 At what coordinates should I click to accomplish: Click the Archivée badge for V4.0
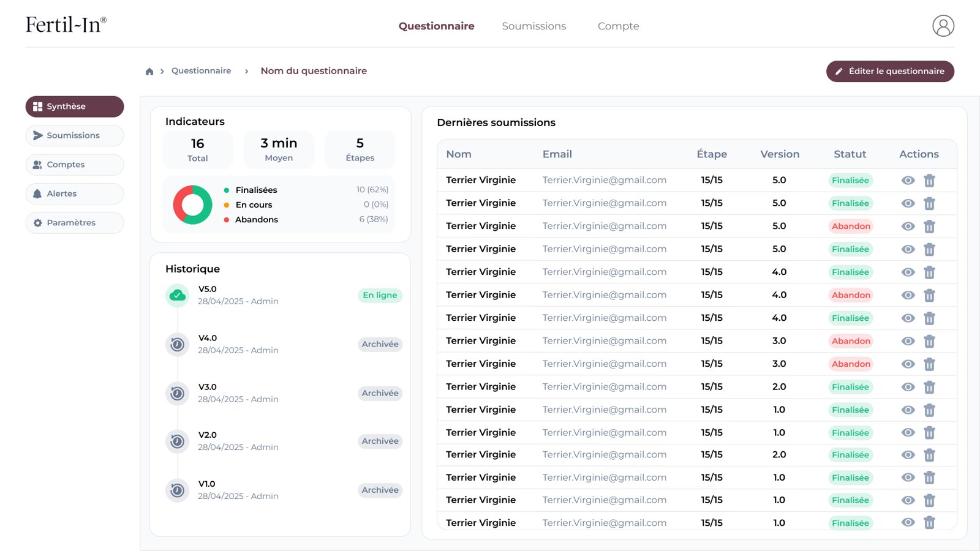point(380,344)
